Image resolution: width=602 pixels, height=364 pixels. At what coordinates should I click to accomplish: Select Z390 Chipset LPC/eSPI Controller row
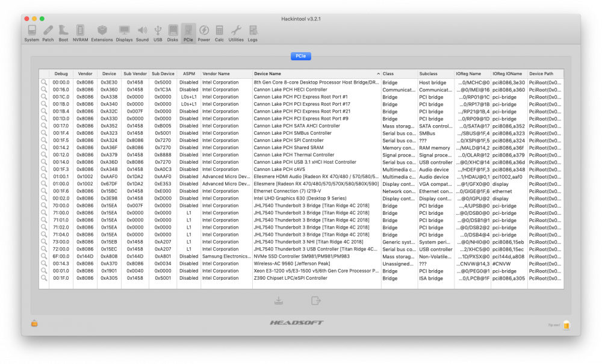click(301, 279)
